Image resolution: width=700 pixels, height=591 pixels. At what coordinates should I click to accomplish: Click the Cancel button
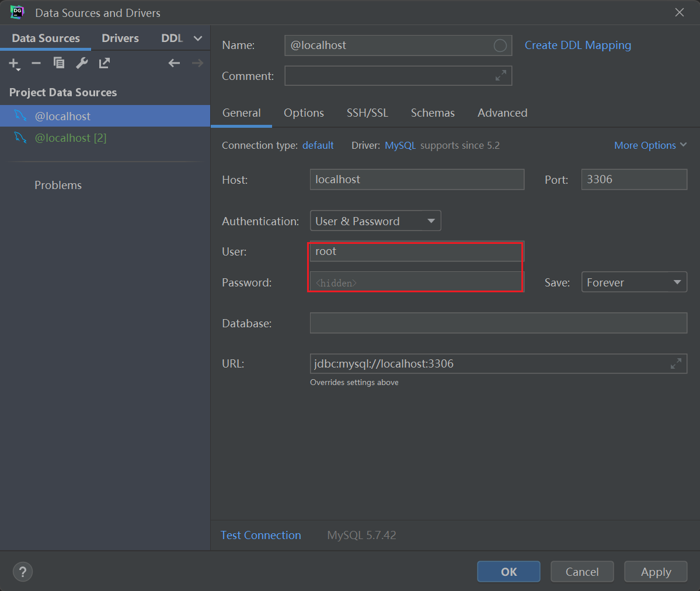(582, 572)
